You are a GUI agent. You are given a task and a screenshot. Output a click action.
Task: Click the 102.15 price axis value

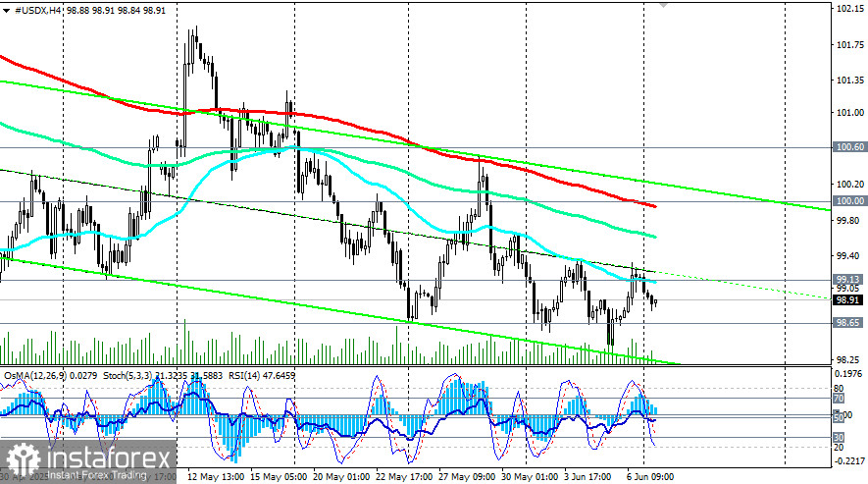[850, 8]
